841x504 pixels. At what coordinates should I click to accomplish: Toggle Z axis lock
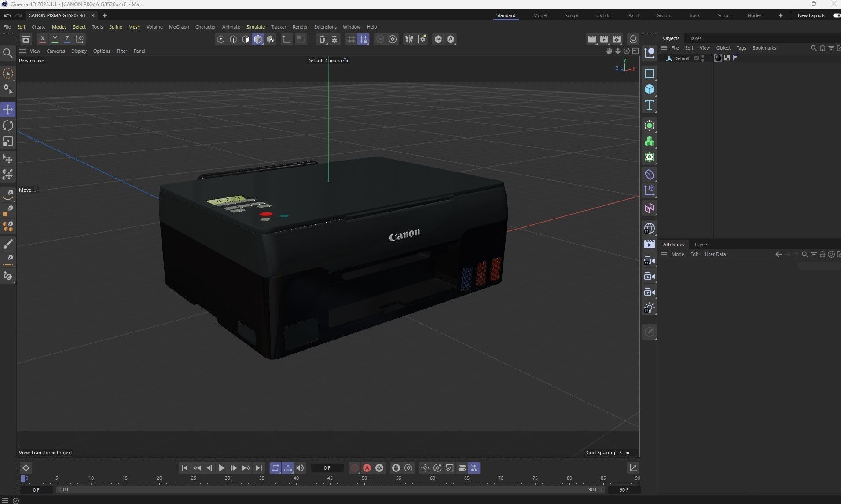pos(67,39)
